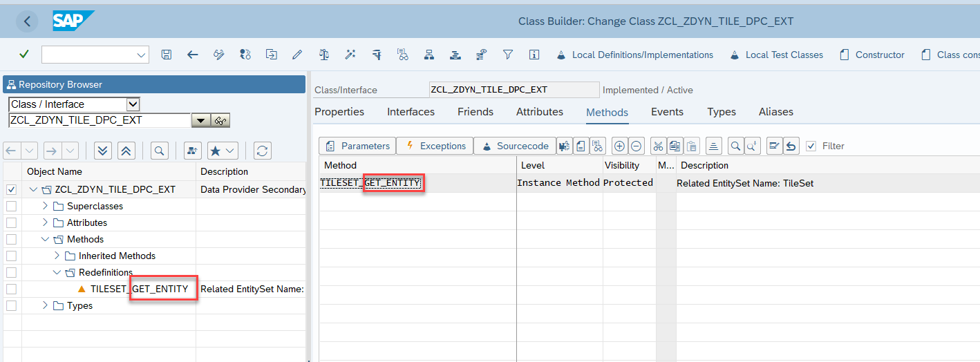The image size is (980, 362).
Task: Click the back chevron next to SAP logo
Action: (x=27, y=21)
